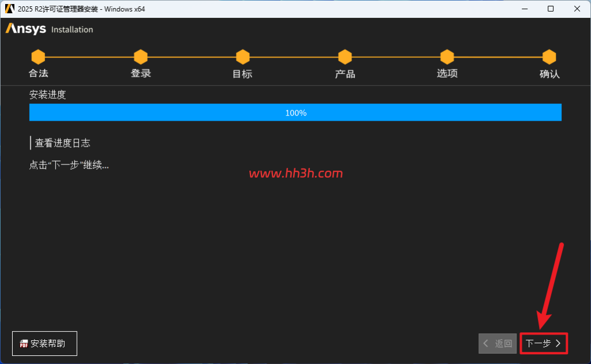Viewport: 591px width, 364px height.
Task: Click the 合法 step hexagon icon
Action: click(x=38, y=57)
